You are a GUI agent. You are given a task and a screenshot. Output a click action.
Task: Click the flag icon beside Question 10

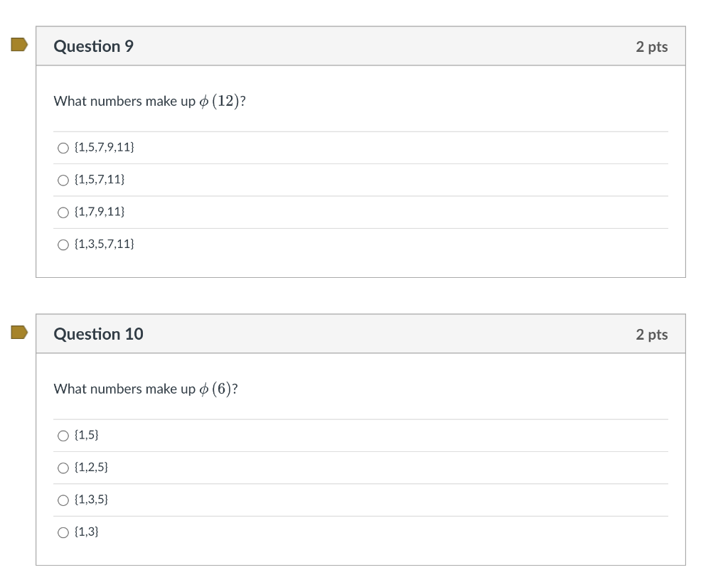(x=19, y=333)
